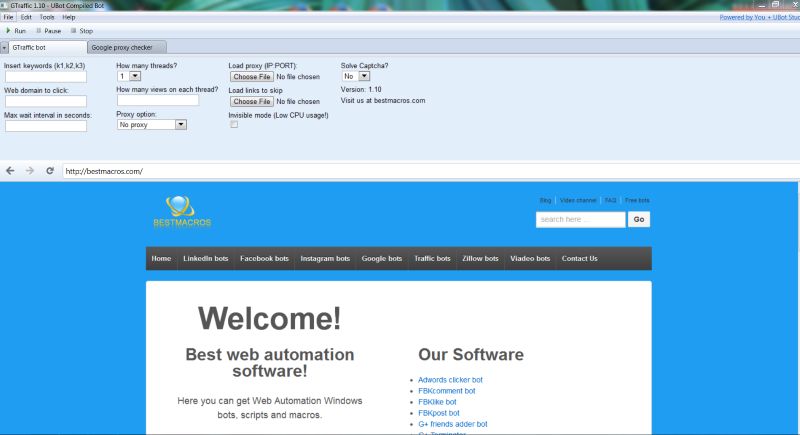
Task: Click 'Visit us at bestmacros.com' text
Action: pyautogui.click(x=383, y=100)
